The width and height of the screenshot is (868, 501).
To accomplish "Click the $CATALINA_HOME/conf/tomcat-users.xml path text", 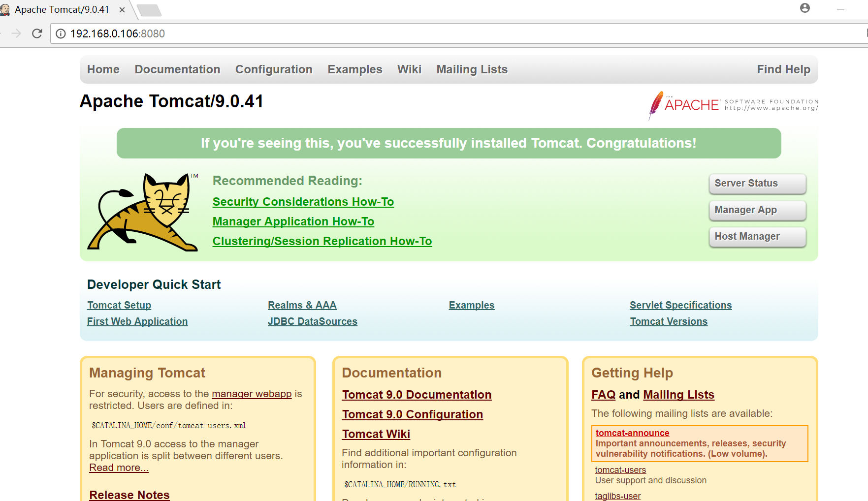I will (169, 426).
